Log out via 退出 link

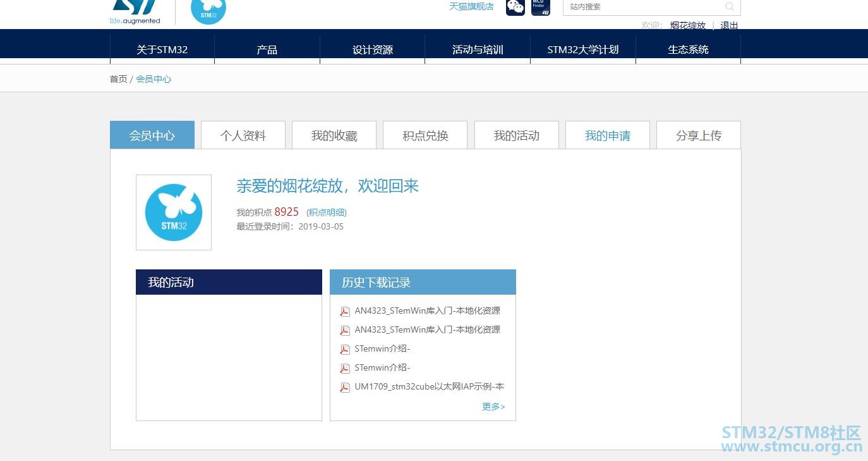point(729,25)
